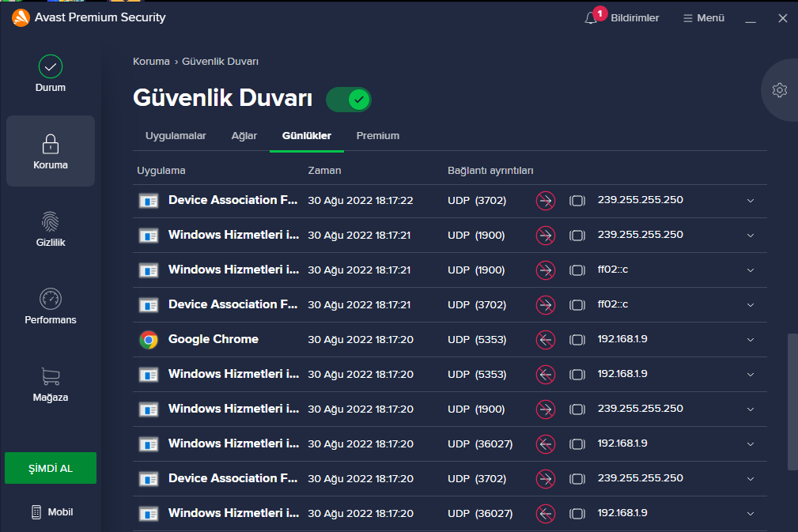Click network icon in Device Association ff02::c row
The image size is (798, 532).
coord(577,305)
